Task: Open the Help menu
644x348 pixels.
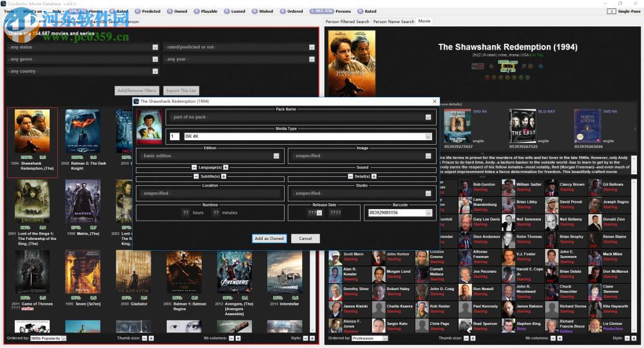Action: click(x=57, y=12)
